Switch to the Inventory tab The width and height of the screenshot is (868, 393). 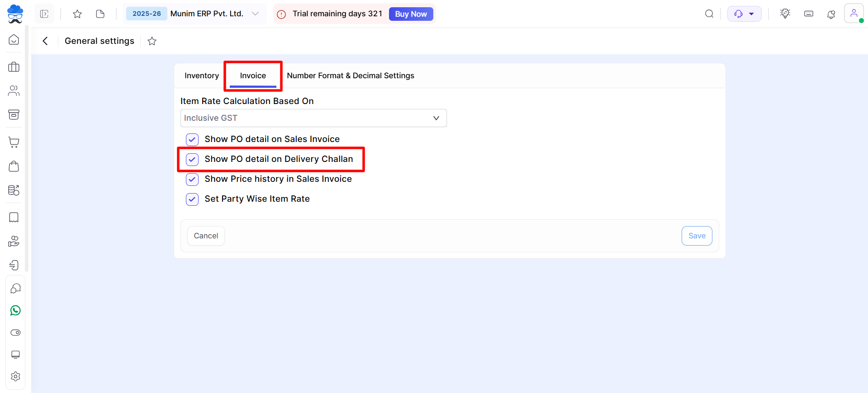pos(202,76)
